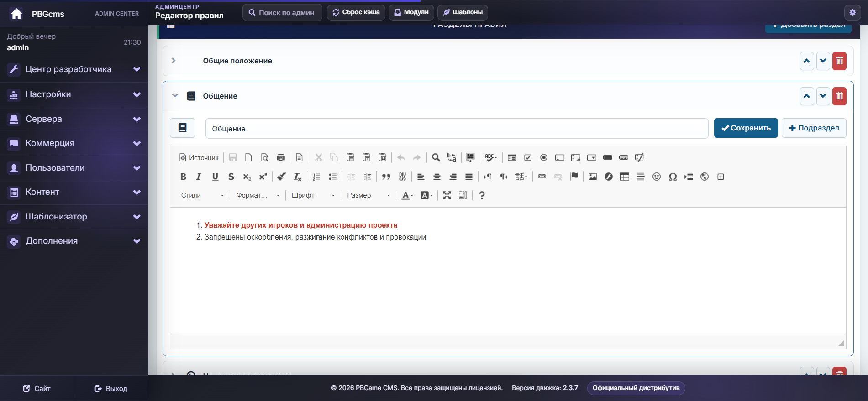Open the Source (Источник) view
Screen dimensions: 868x401
click(x=199, y=158)
